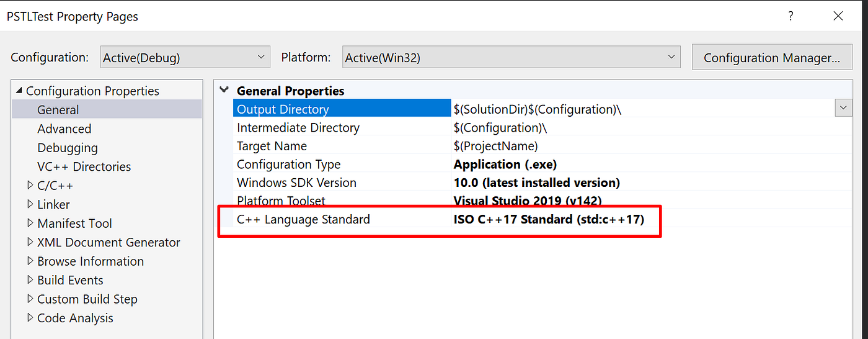Click the $(ProjectName) value
The image size is (868, 339).
tap(496, 146)
